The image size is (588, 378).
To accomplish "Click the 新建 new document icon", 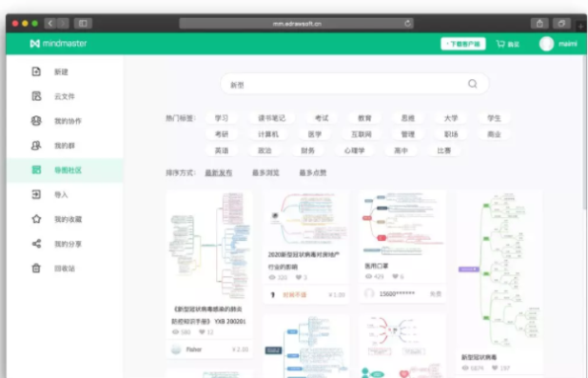I will pyautogui.click(x=36, y=71).
